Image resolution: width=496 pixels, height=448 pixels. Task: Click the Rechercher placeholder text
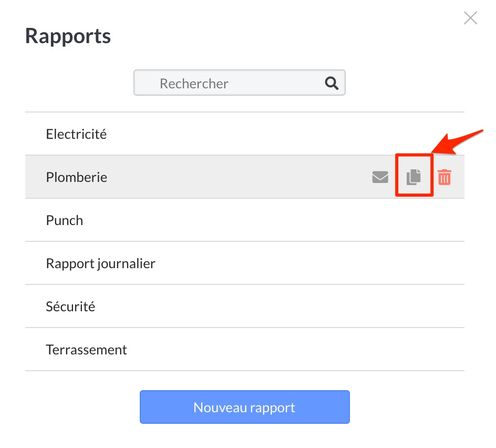click(194, 84)
